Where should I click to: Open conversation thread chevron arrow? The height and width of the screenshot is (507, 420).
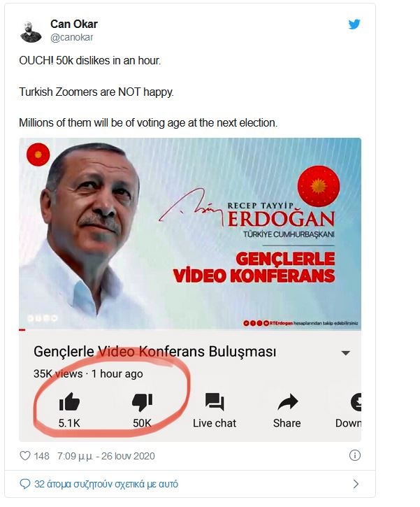click(x=356, y=484)
